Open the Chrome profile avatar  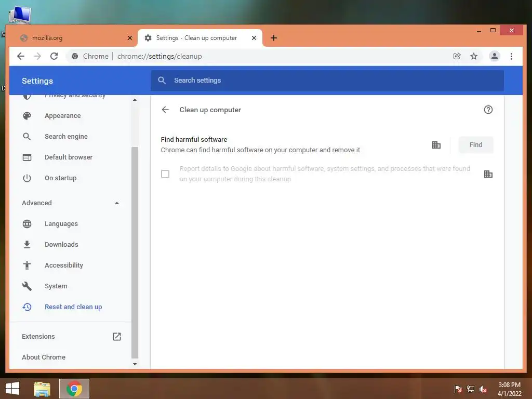tap(495, 56)
